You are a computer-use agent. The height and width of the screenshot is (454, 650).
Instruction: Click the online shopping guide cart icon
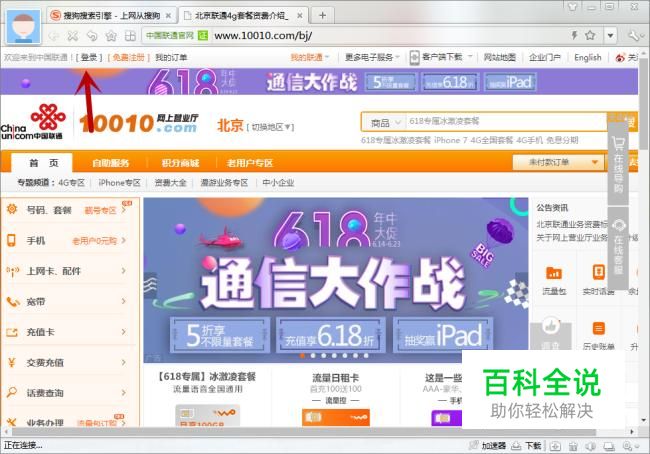(x=618, y=165)
